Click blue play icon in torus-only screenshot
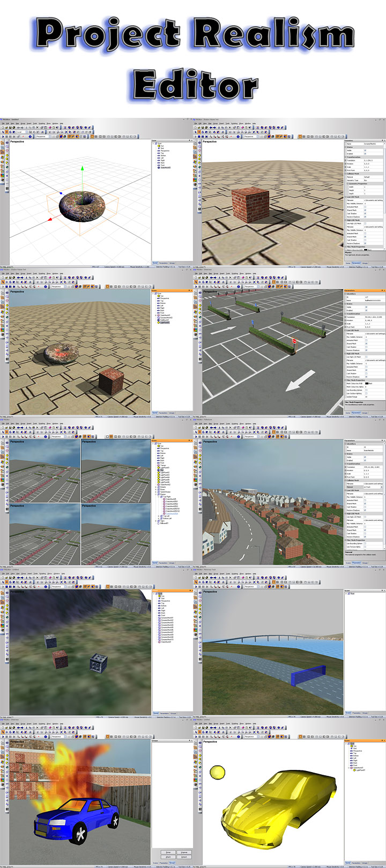386x868 pixels. 3,137
